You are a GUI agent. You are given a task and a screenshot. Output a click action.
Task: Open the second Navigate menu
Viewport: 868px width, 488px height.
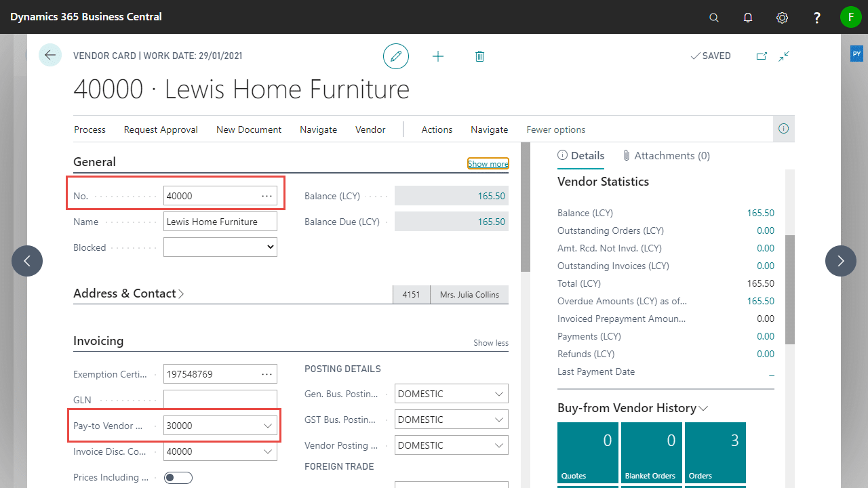490,129
